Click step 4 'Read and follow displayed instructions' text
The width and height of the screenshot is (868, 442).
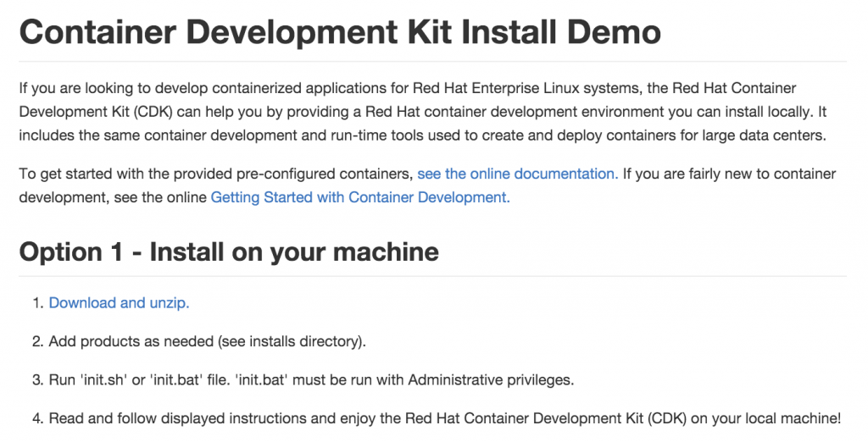click(x=444, y=418)
